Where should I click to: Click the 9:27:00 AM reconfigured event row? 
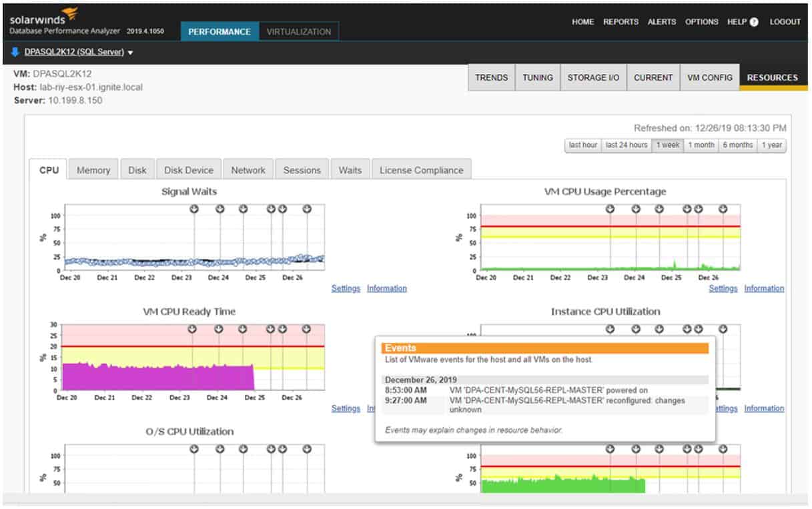pyautogui.click(x=545, y=406)
